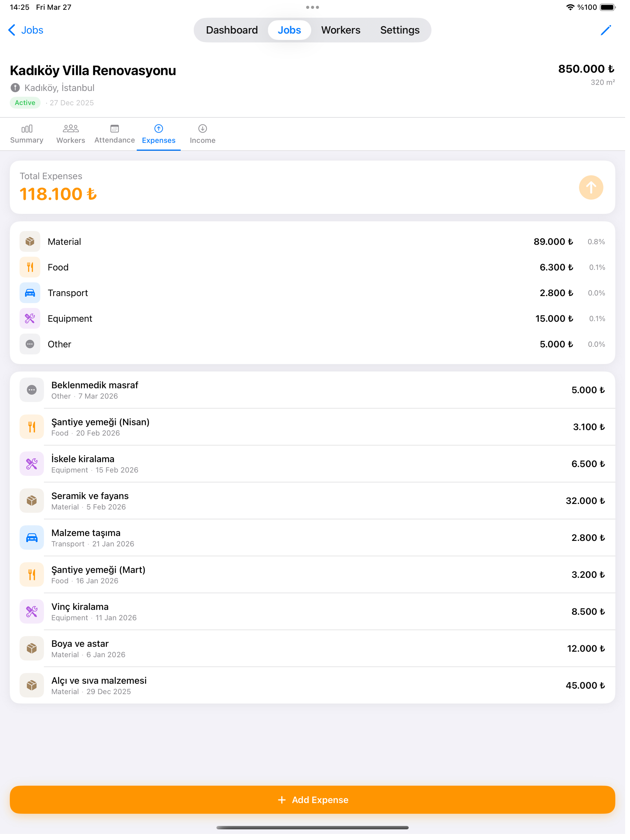Viewport: 630px width, 840px height.
Task: Tap the Transport category car icon
Action: pyautogui.click(x=30, y=293)
